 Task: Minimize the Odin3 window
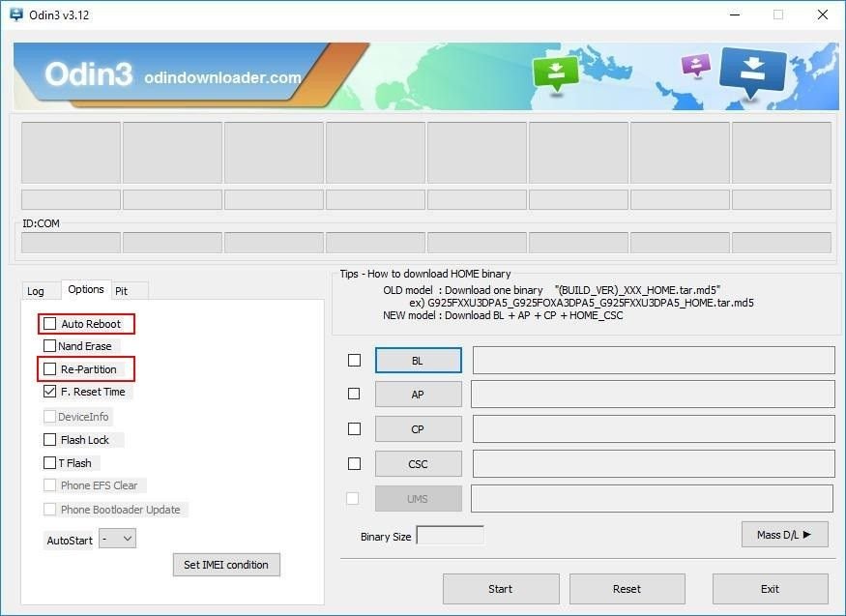click(x=734, y=15)
